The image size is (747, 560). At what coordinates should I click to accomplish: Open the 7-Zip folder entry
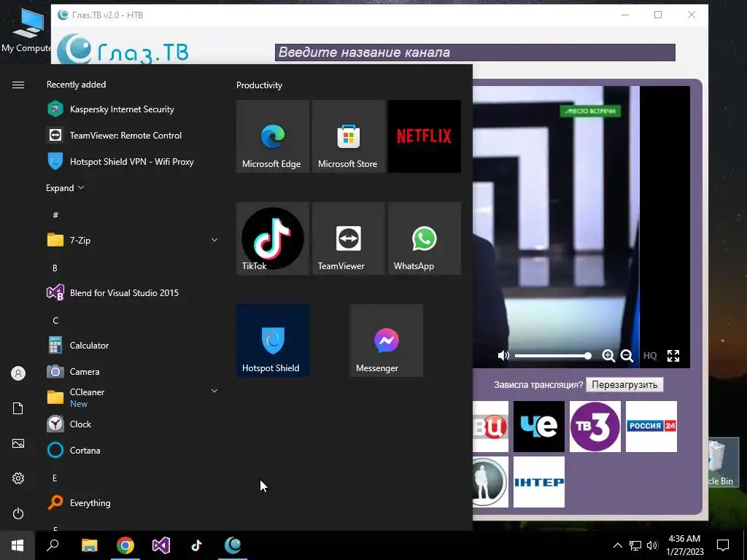point(133,240)
